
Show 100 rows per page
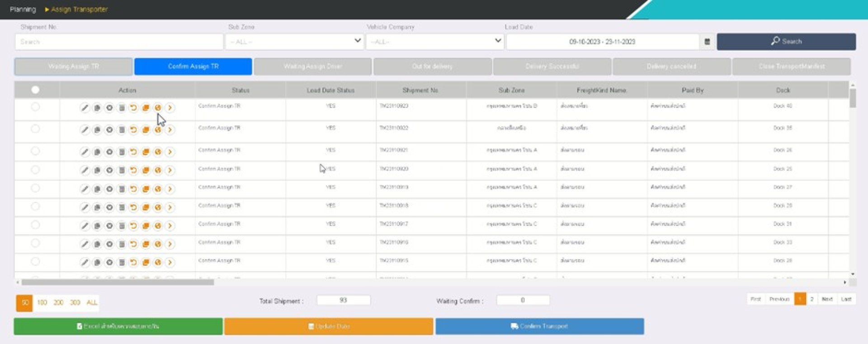point(42,302)
